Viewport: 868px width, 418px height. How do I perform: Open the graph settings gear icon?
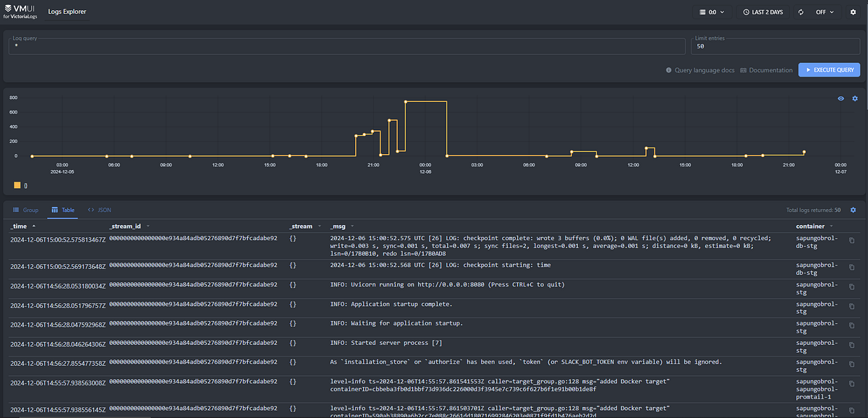854,98
